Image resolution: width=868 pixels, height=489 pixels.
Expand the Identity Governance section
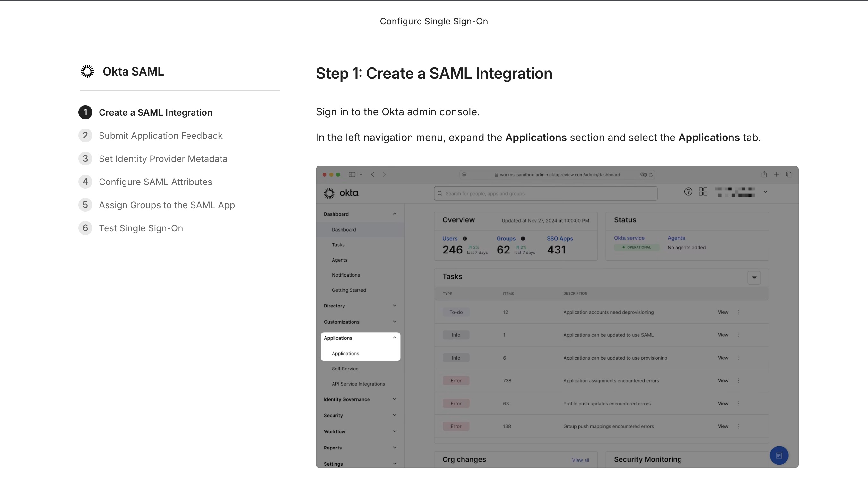[360, 400]
